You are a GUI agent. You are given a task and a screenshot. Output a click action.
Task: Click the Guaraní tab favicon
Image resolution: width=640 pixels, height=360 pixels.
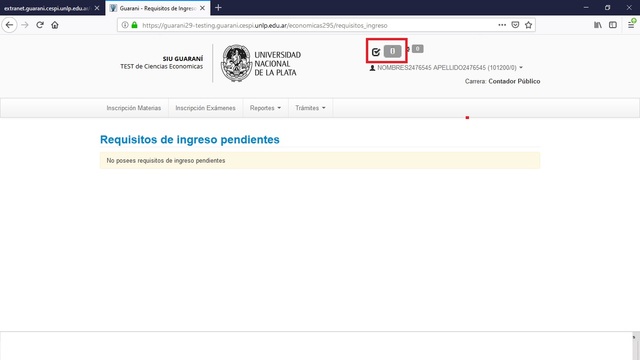tap(113, 8)
